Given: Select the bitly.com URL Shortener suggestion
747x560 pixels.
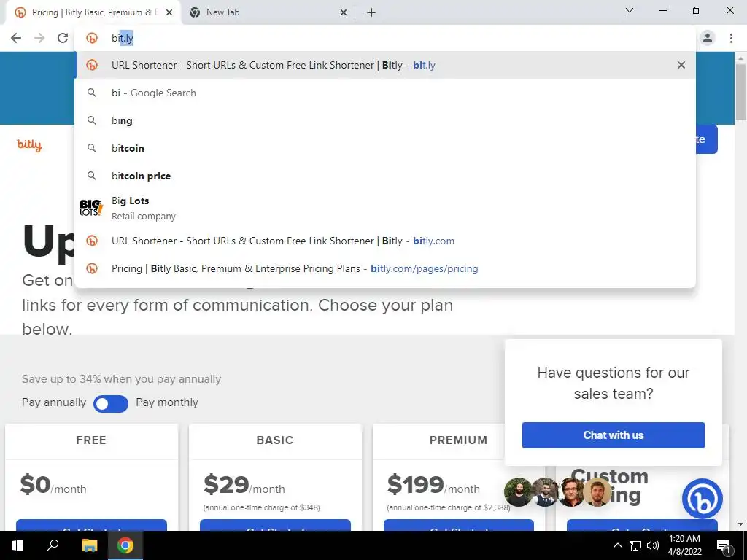Looking at the screenshot, I should [x=386, y=241].
